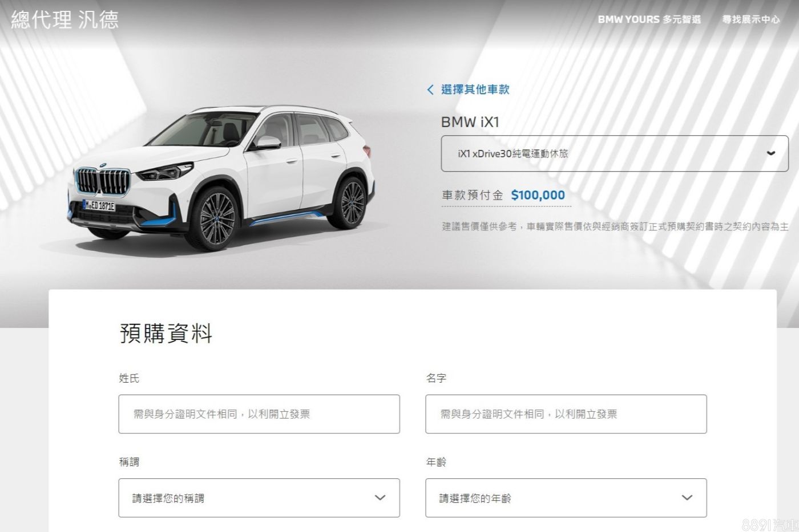Focus the 名字 first name input field

pyautogui.click(x=566, y=414)
